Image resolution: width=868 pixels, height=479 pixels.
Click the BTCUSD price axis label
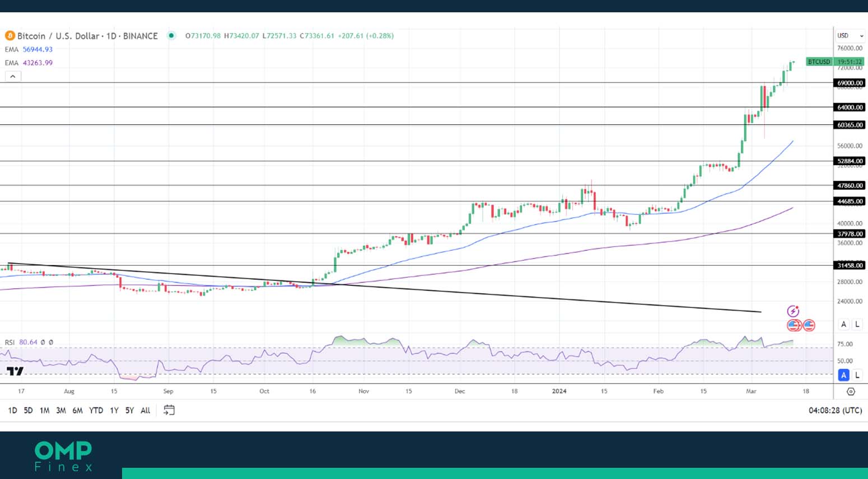[x=819, y=62]
